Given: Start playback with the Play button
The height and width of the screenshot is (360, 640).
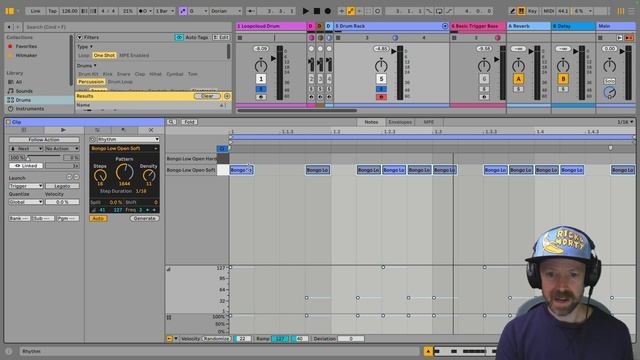Looking at the screenshot, I should pos(305,11).
